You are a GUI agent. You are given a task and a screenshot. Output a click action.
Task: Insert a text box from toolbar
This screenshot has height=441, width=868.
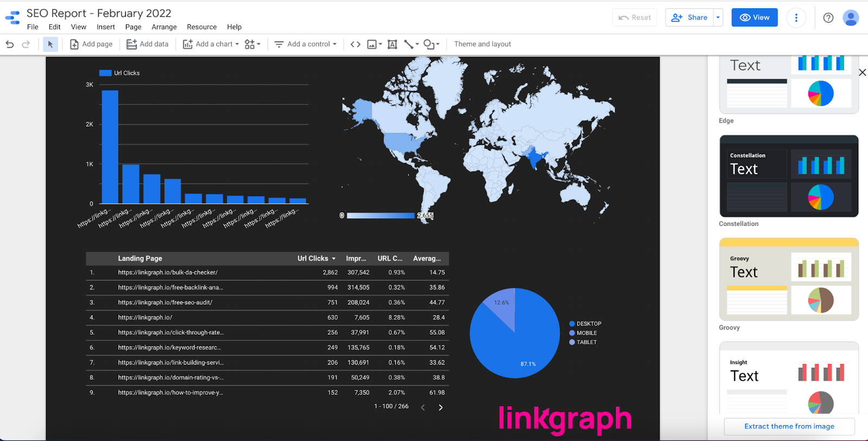(392, 45)
